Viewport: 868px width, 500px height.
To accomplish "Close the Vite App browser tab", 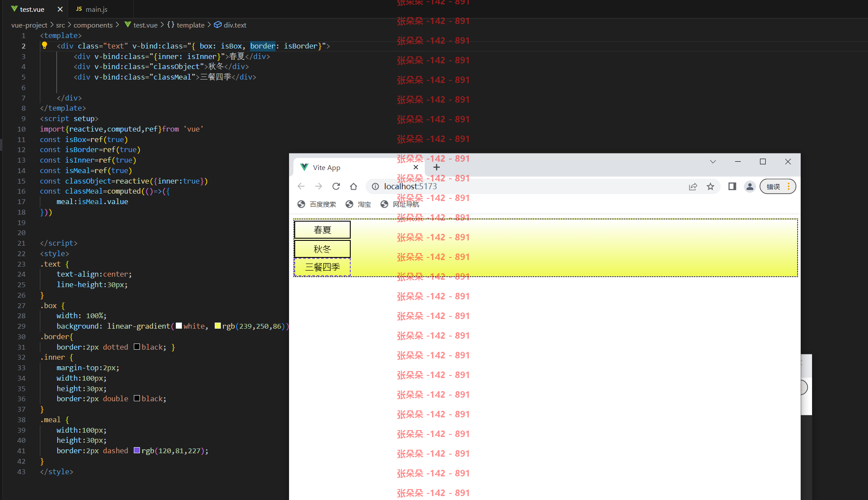I will [416, 167].
